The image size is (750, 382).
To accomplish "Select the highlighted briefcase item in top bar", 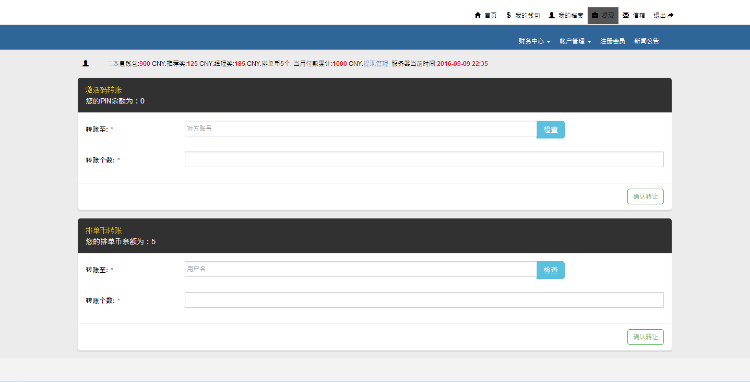I will [x=603, y=15].
